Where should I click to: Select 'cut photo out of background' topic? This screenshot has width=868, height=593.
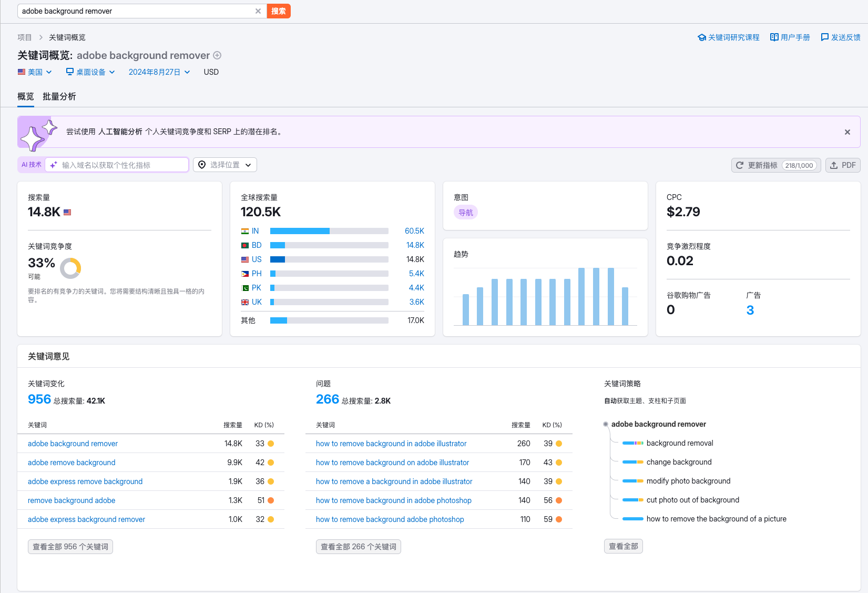[x=692, y=500]
